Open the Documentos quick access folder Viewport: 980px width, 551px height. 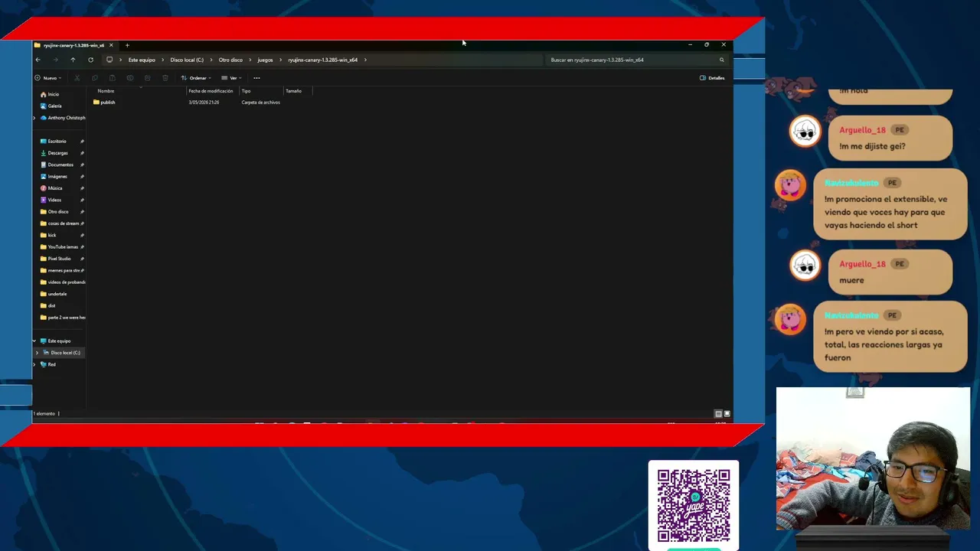pos(57,165)
